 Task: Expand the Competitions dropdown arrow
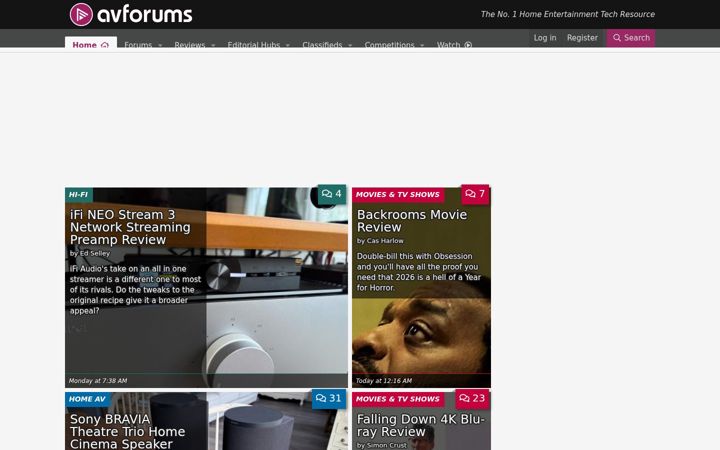[422, 45]
